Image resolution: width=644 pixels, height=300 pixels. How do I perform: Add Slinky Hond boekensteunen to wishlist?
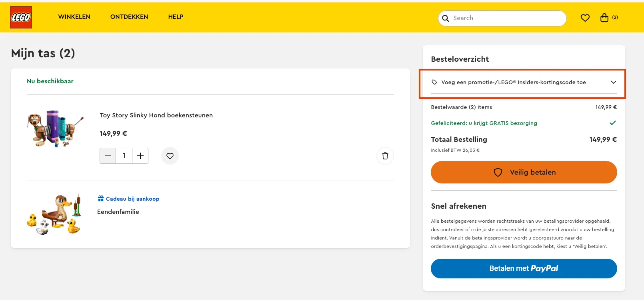(x=170, y=156)
